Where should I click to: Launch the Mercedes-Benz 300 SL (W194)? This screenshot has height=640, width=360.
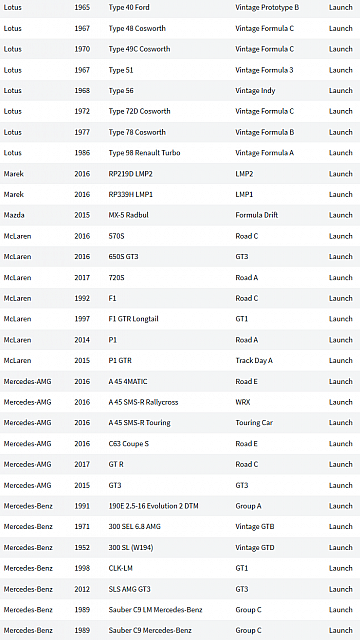(x=340, y=547)
